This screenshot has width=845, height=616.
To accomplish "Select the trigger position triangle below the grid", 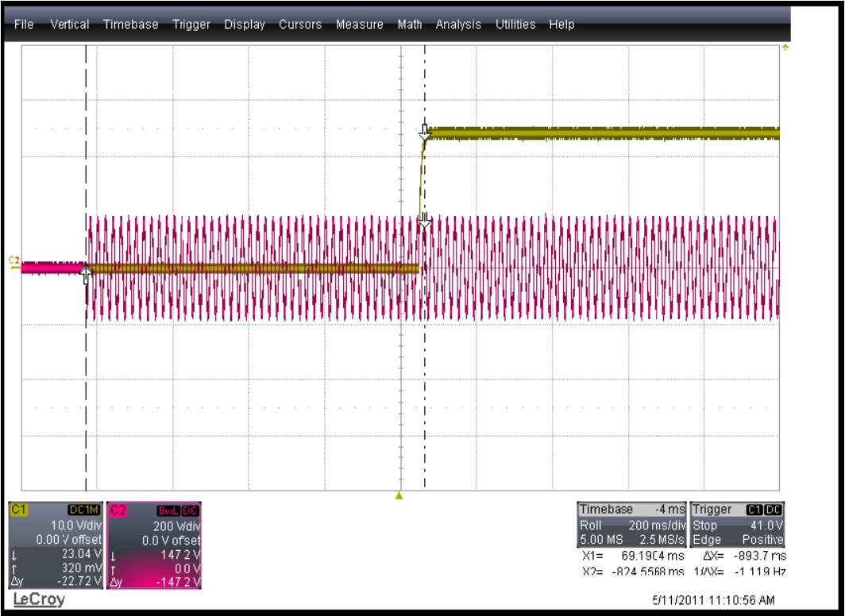I will (x=399, y=496).
